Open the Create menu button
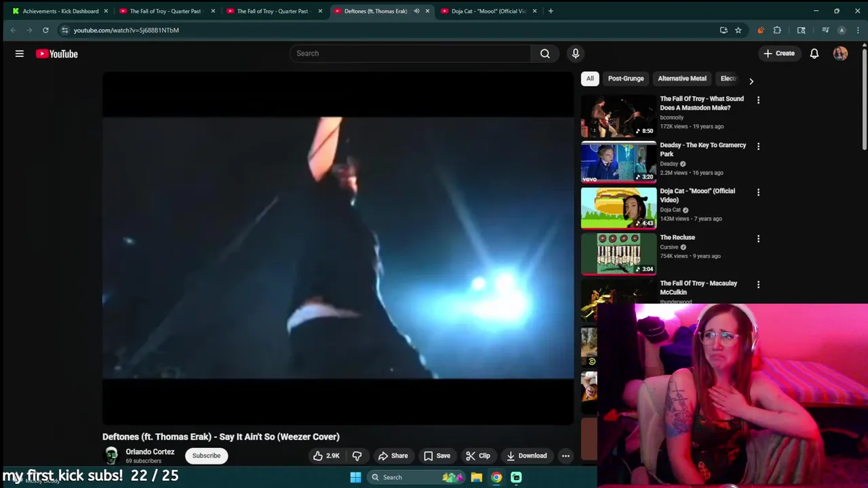The image size is (868, 488). point(779,54)
